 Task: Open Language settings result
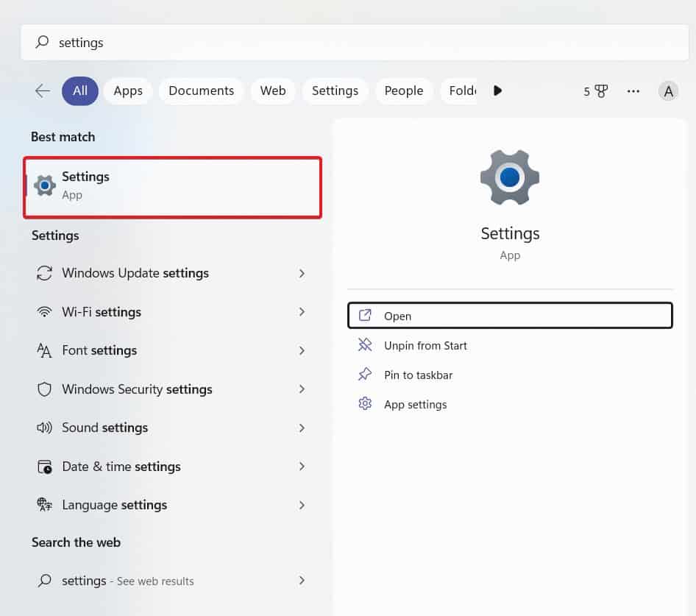pos(171,505)
